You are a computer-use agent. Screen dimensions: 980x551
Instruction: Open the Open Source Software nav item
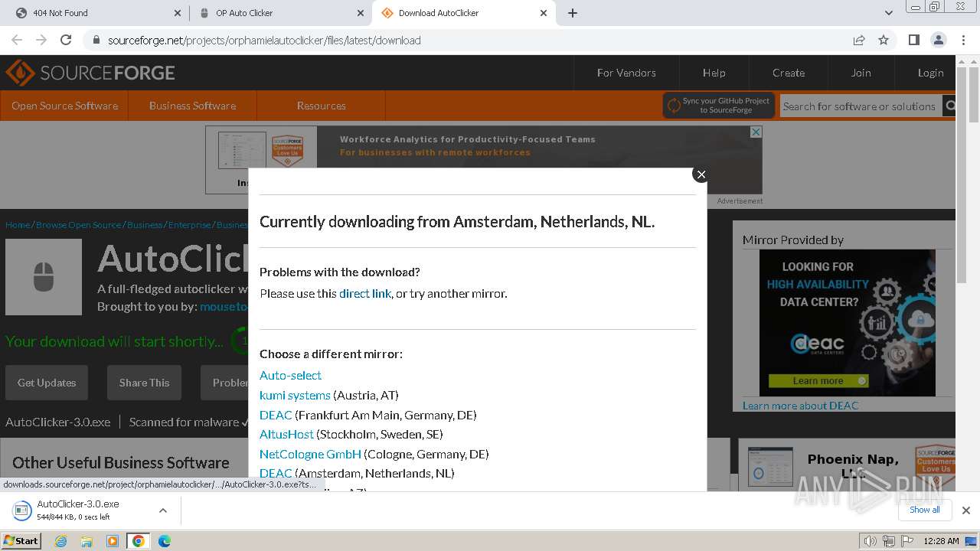[x=64, y=106]
